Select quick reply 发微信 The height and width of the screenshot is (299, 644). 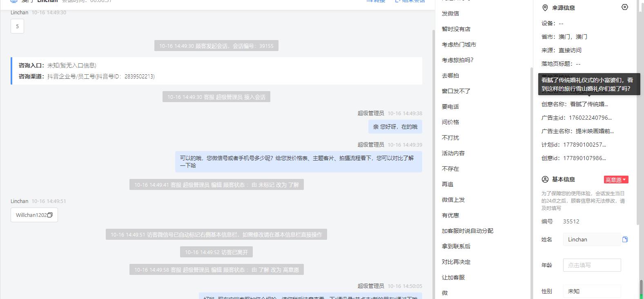tap(450, 13)
